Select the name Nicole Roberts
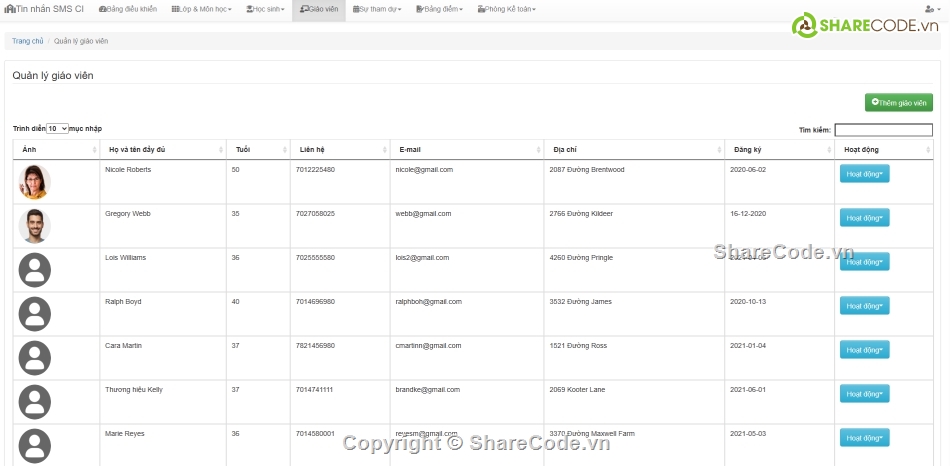This screenshot has width=950, height=466. 128,170
